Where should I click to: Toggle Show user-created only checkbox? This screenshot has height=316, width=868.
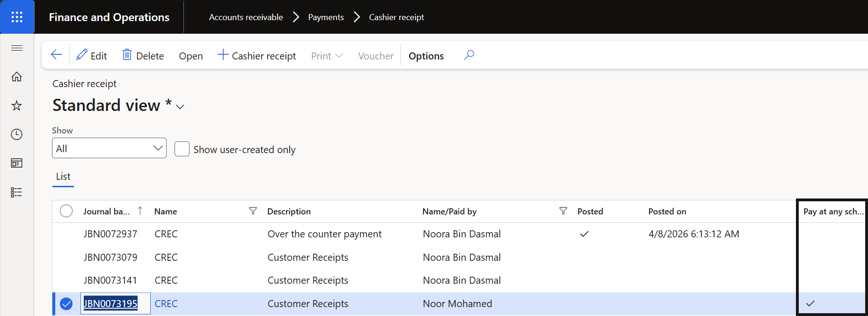coord(182,149)
